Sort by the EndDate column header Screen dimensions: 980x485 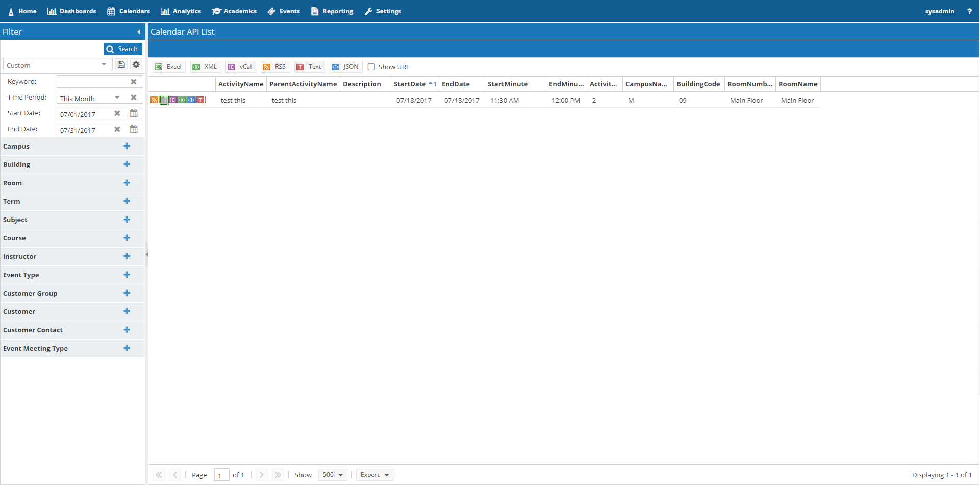click(462, 84)
